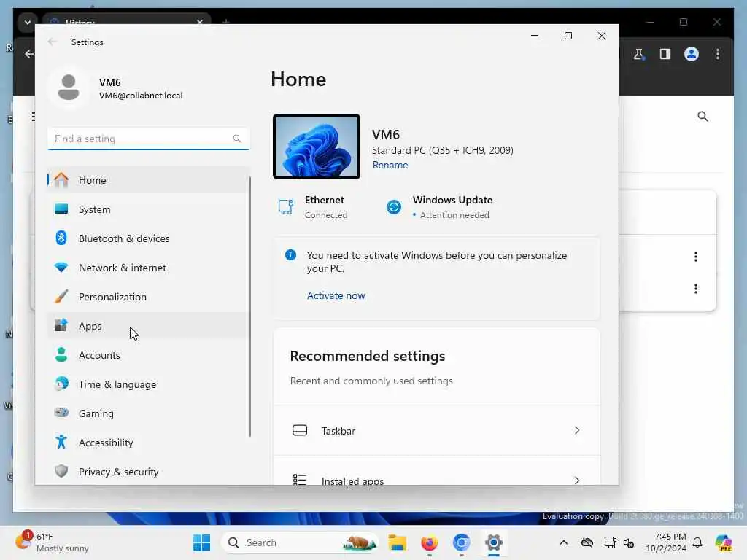747x560 pixels.
Task: Open Network & internet settings
Action: tap(148, 268)
